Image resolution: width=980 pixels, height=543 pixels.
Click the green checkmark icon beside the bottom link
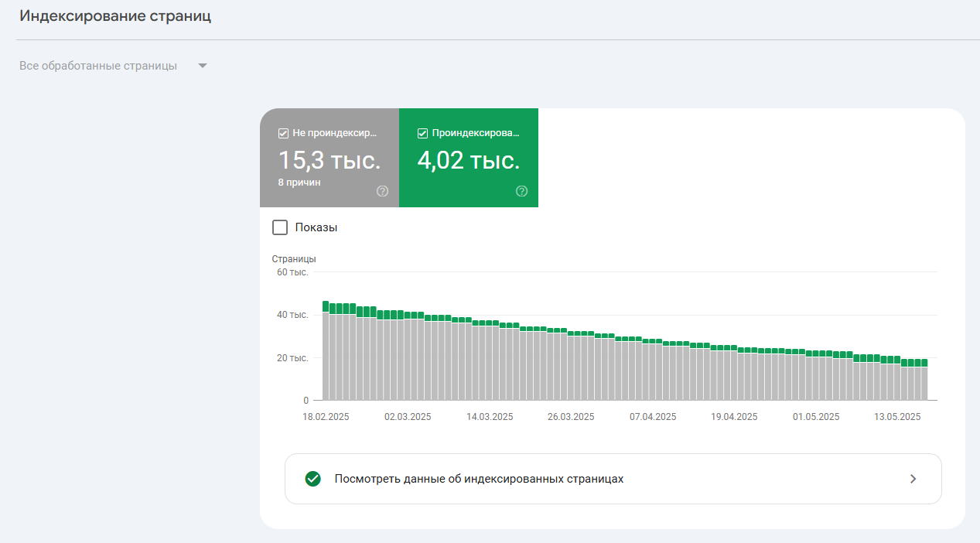[312, 479]
